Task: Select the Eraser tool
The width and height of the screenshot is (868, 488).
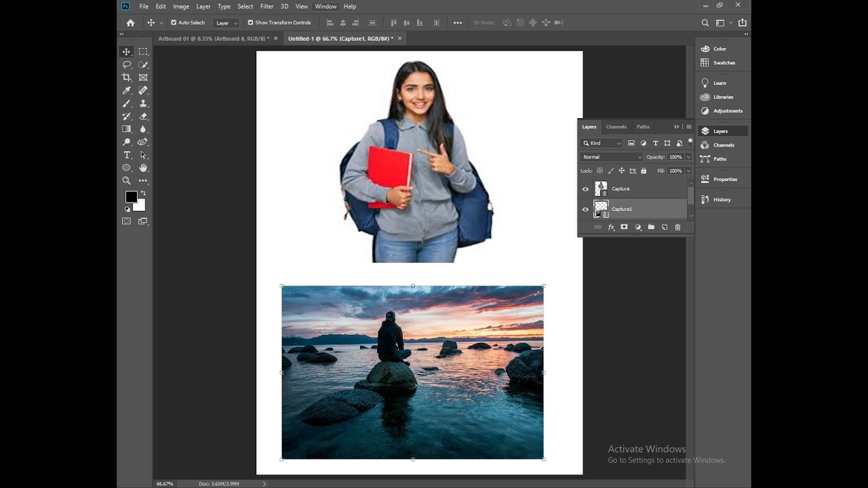Action: point(143,117)
